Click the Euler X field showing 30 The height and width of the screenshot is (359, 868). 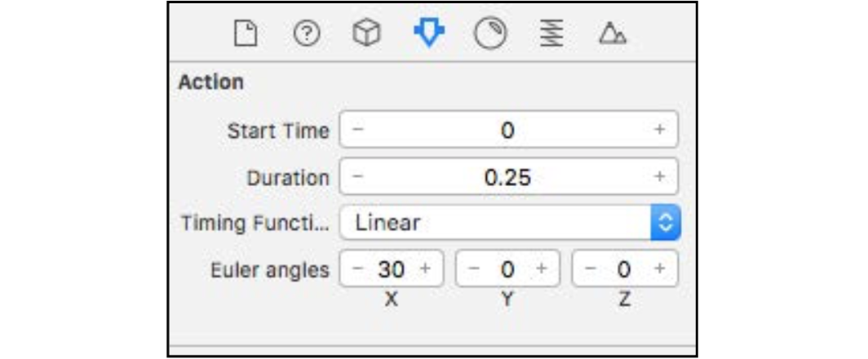pos(392,268)
